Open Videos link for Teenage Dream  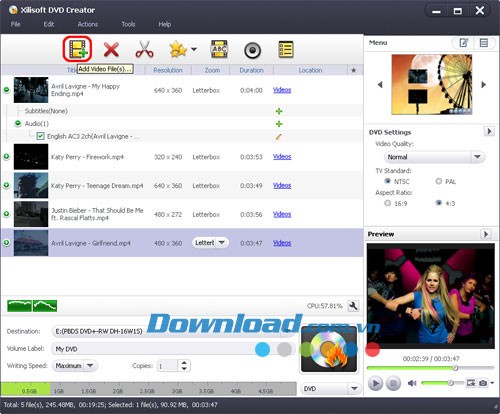(x=282, y=185)
